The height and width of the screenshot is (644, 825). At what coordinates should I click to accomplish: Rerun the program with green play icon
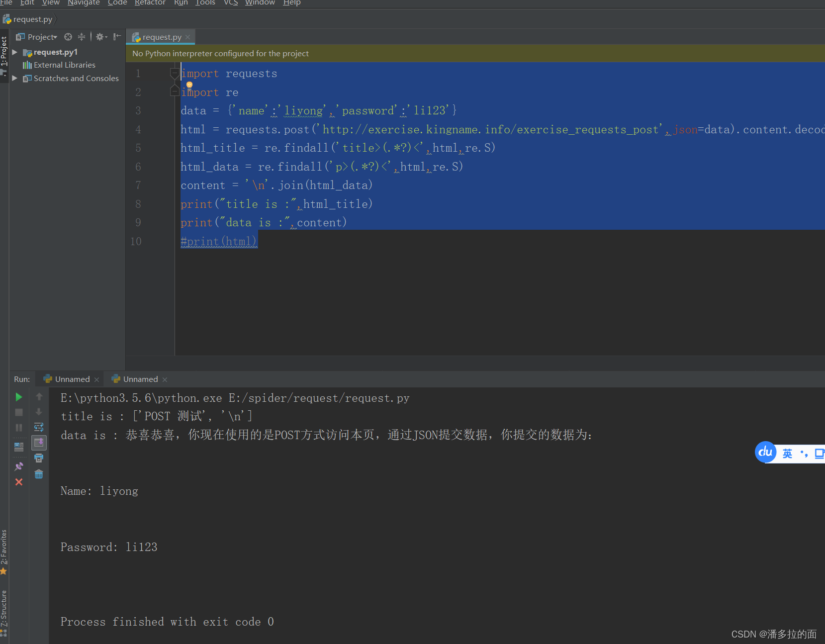coord(18,397)
